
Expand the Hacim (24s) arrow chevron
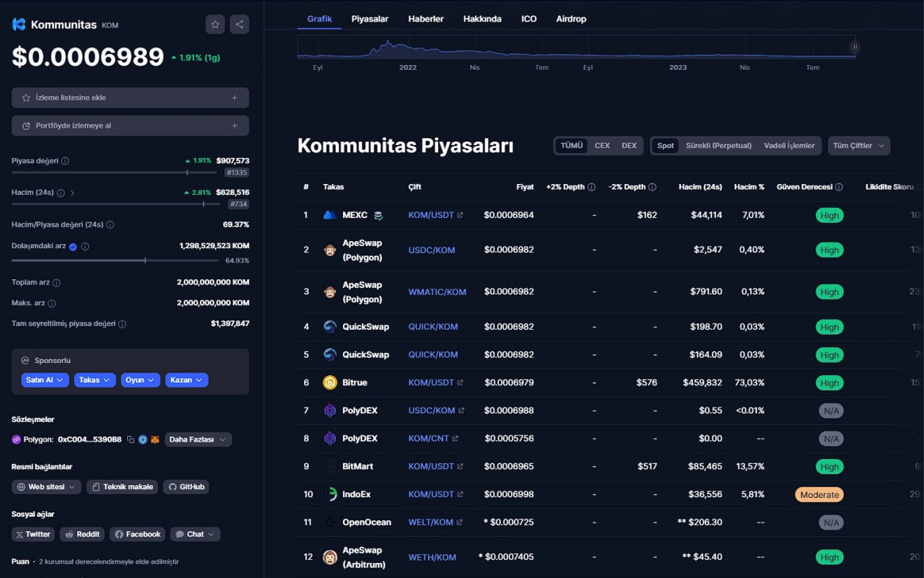coord(72,193)
